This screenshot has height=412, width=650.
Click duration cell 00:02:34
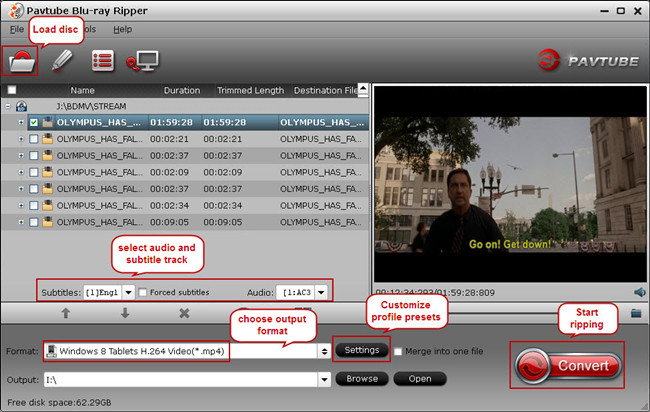pyautogui.click(x=169, y=205)
